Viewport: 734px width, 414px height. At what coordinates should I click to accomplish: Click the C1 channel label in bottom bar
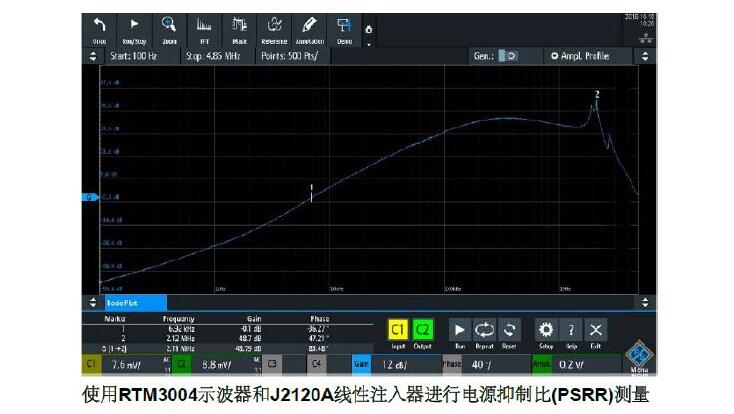coord(92,364)
